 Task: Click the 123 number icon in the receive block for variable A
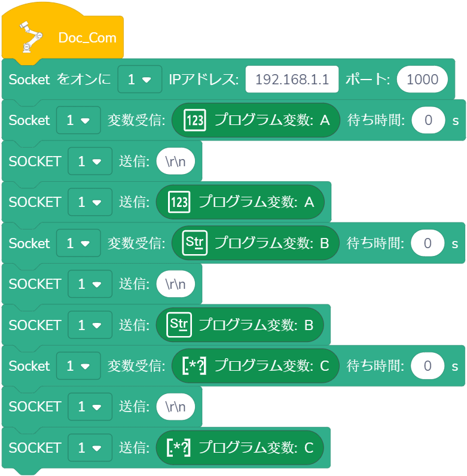coord(195,120)
